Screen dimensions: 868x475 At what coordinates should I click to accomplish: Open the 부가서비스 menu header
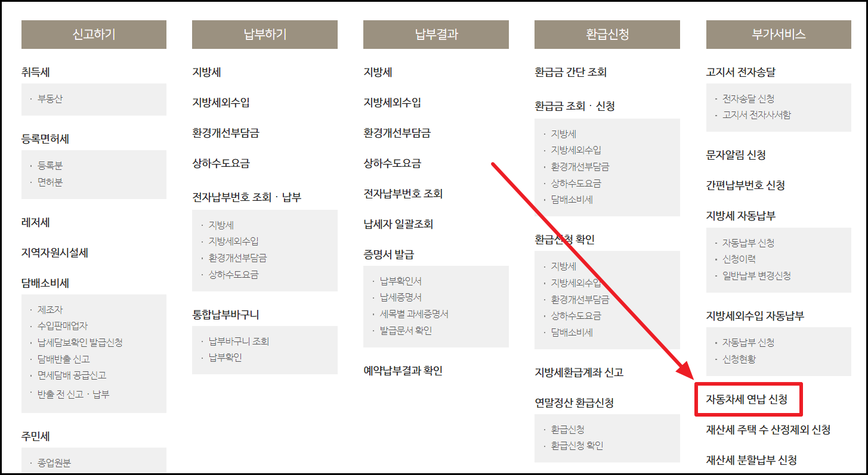pyautogui.click(x=778, y=35)
